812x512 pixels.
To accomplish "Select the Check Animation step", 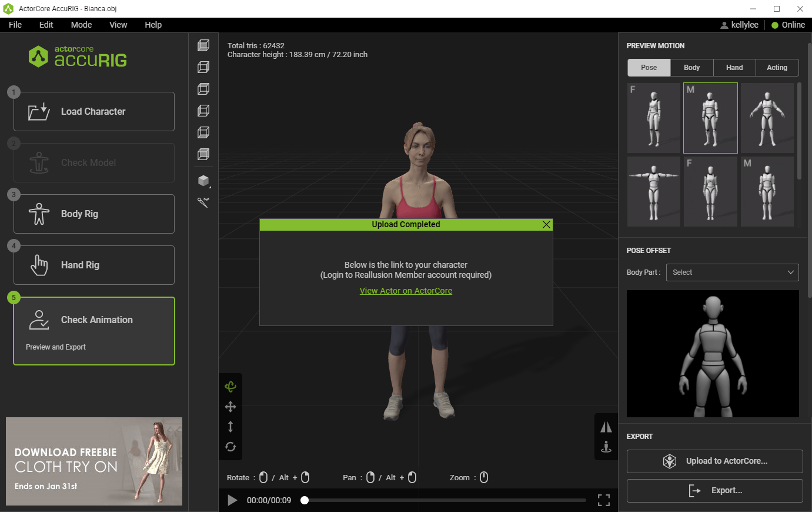I will coord(94,331).
